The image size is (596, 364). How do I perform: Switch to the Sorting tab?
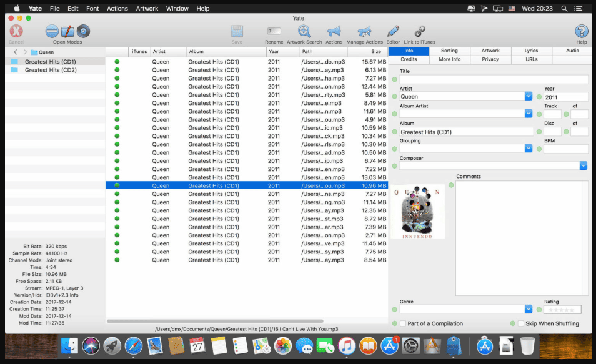[449, 51]
